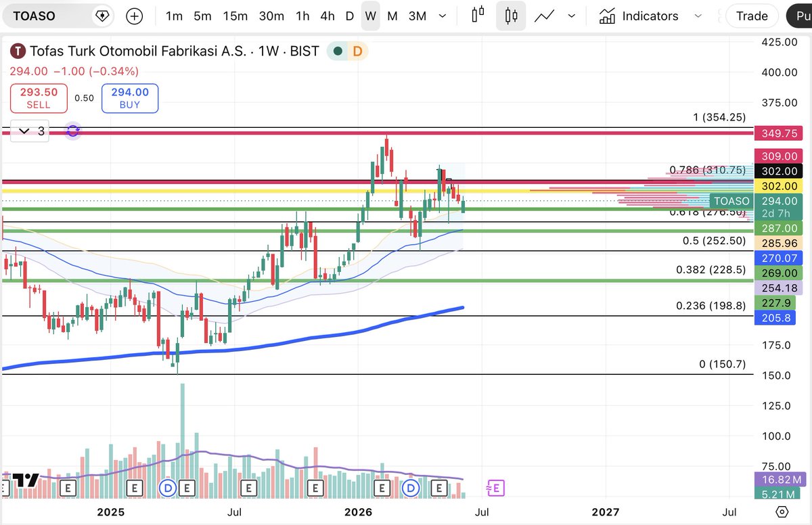812x525 pixels.
Task: Click the purple refresh indicator icon
Action: (73, 131)
